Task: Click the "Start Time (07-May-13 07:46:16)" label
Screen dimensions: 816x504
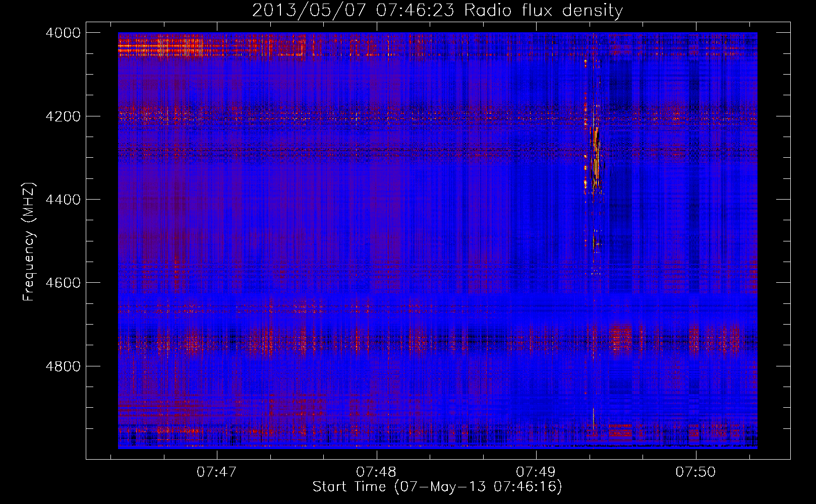Action: (437, 487)
